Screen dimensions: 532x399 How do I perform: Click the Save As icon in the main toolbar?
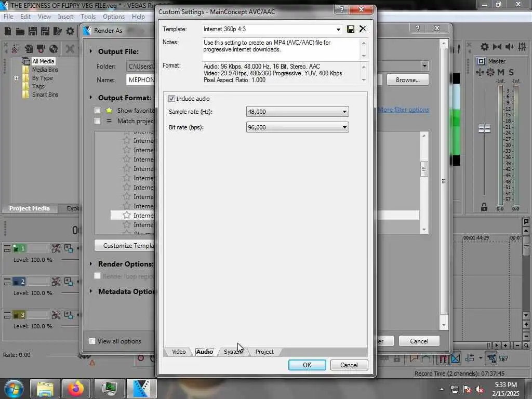(45, 31)
